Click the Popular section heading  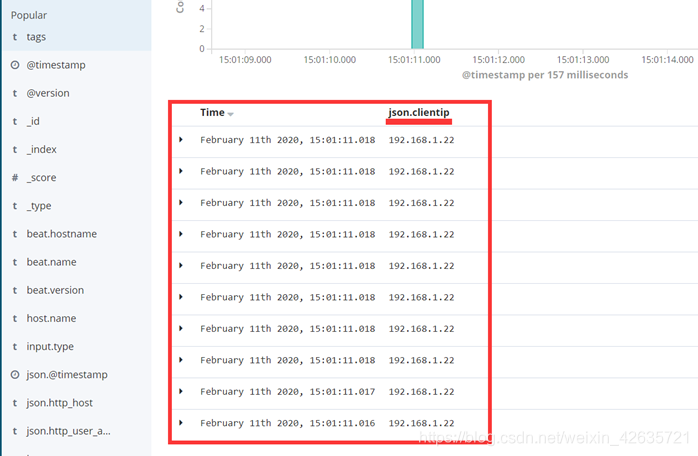tap(29, 15)
